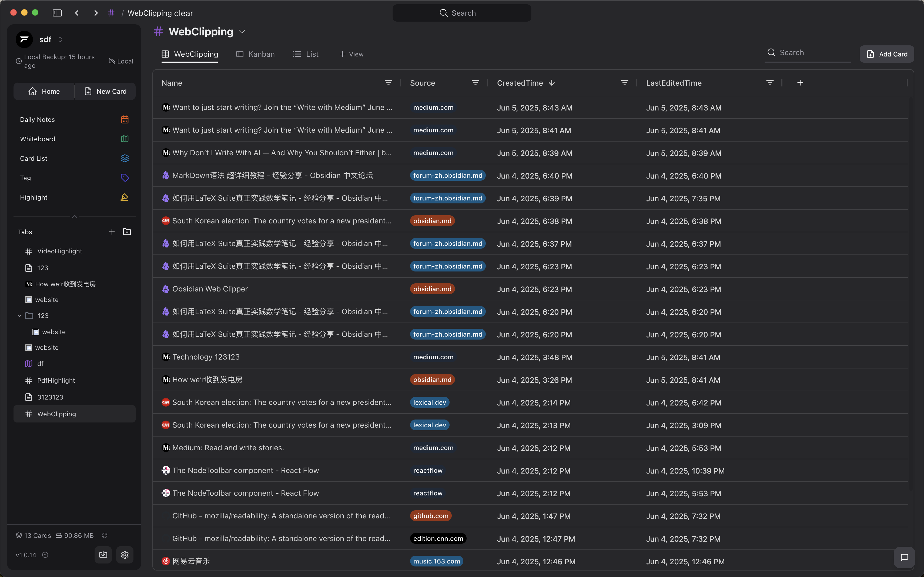Click the edition.cnn.com source tag
This screenshot has width=924, height=577.
point(438,538)
